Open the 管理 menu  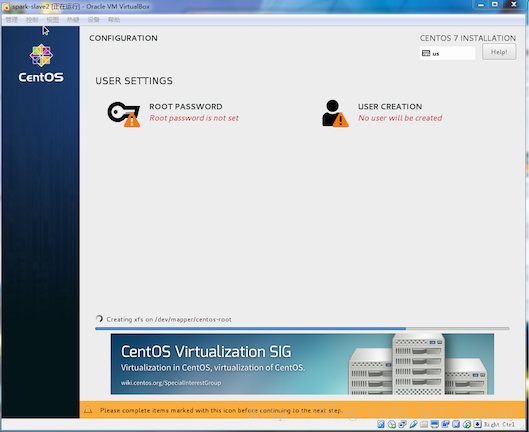12,20
